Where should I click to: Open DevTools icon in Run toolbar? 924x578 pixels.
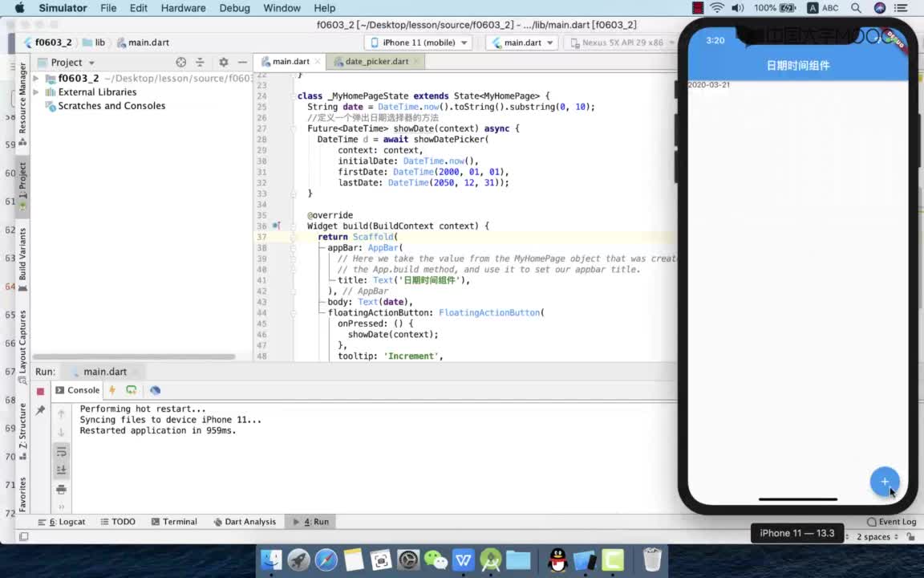coord(155,390)
